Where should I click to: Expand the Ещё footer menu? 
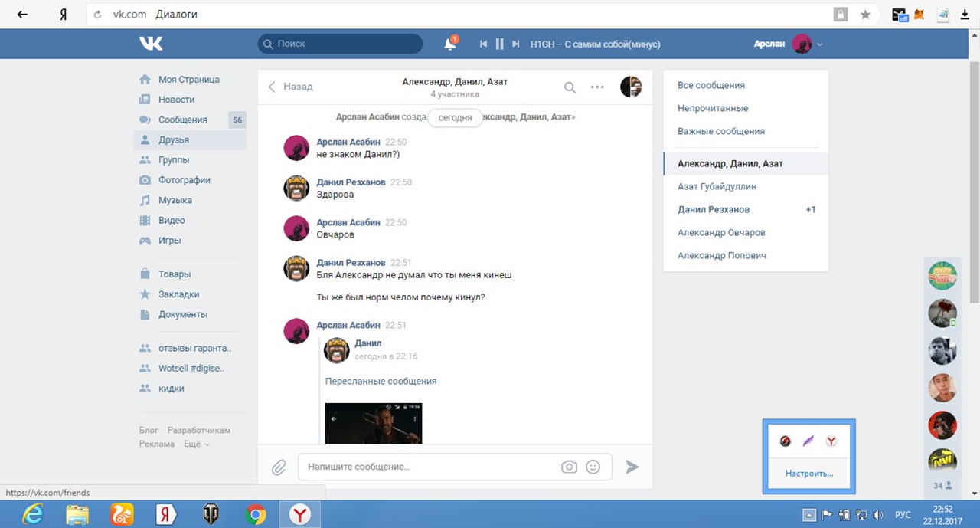196,444
